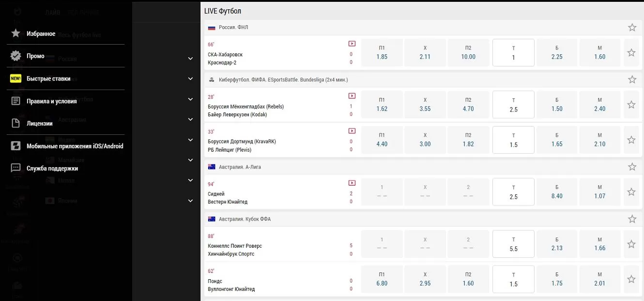Expand the Япония country chevron

point(190,201)
